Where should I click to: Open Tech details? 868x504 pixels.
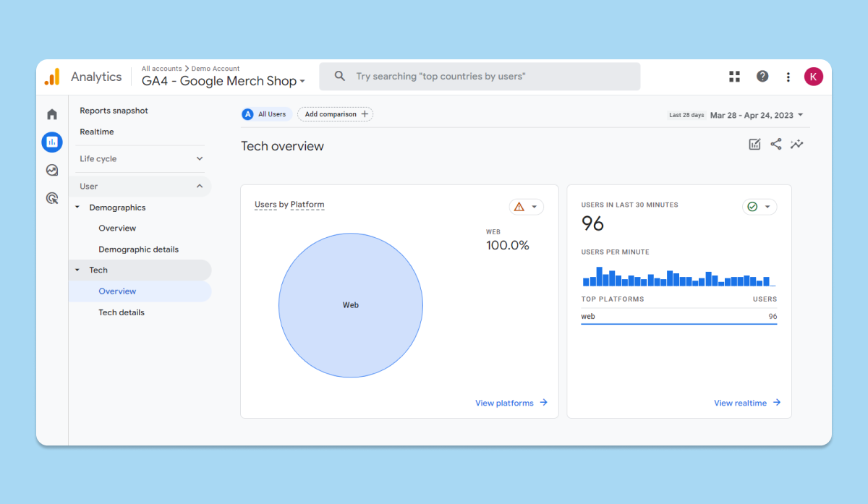coord(122,312)
